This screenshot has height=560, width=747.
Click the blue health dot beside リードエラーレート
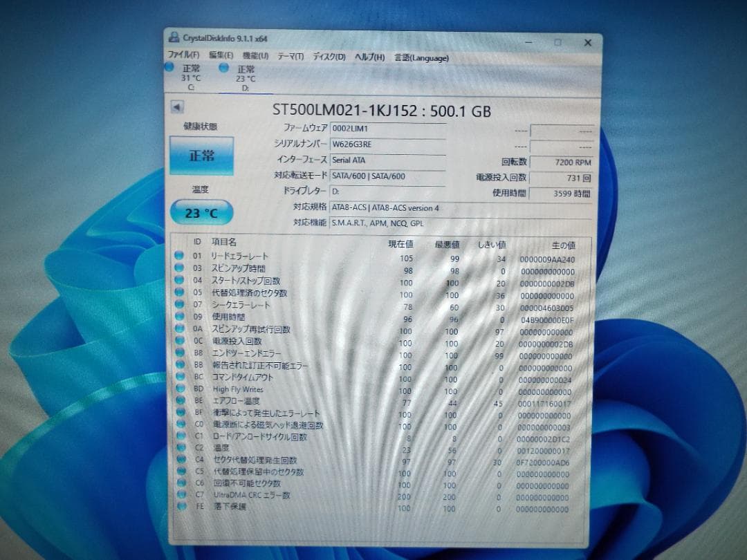click(181, 255)
